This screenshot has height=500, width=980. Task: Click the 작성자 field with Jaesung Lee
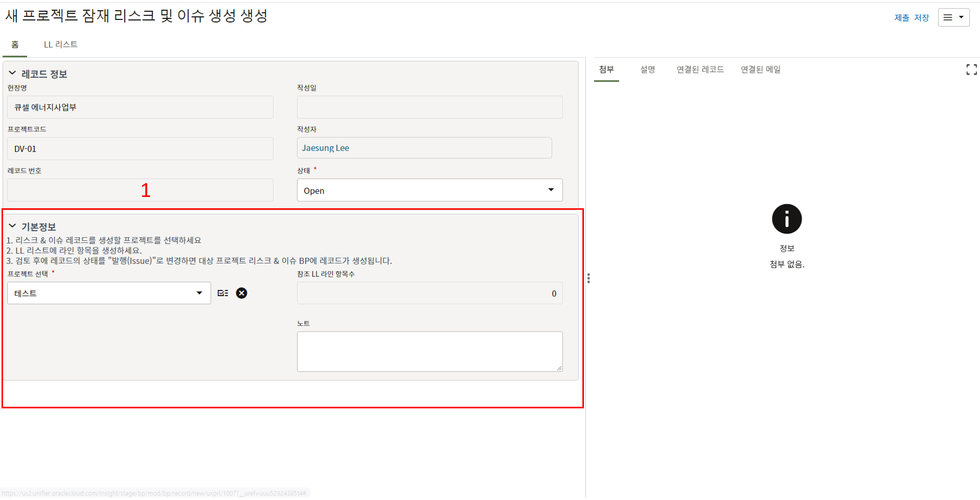point(424,148)
